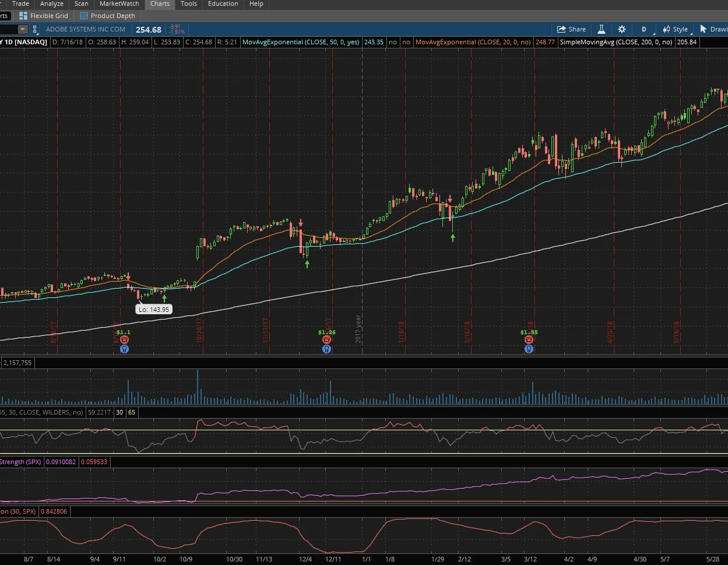Open the Help tab

point(256,3)
